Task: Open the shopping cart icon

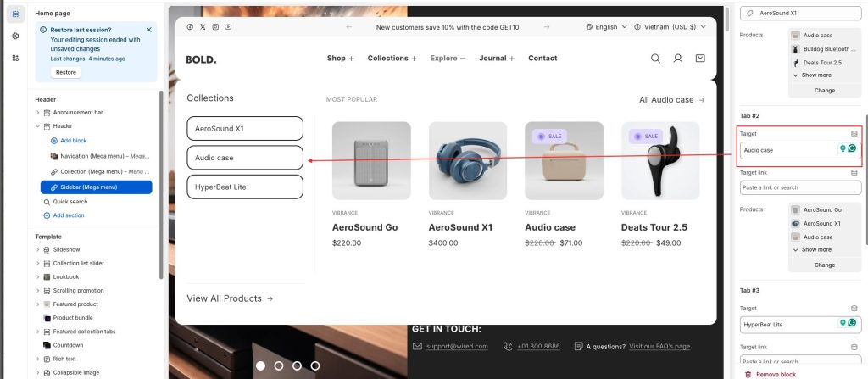Action: click(x=699, y=59)
